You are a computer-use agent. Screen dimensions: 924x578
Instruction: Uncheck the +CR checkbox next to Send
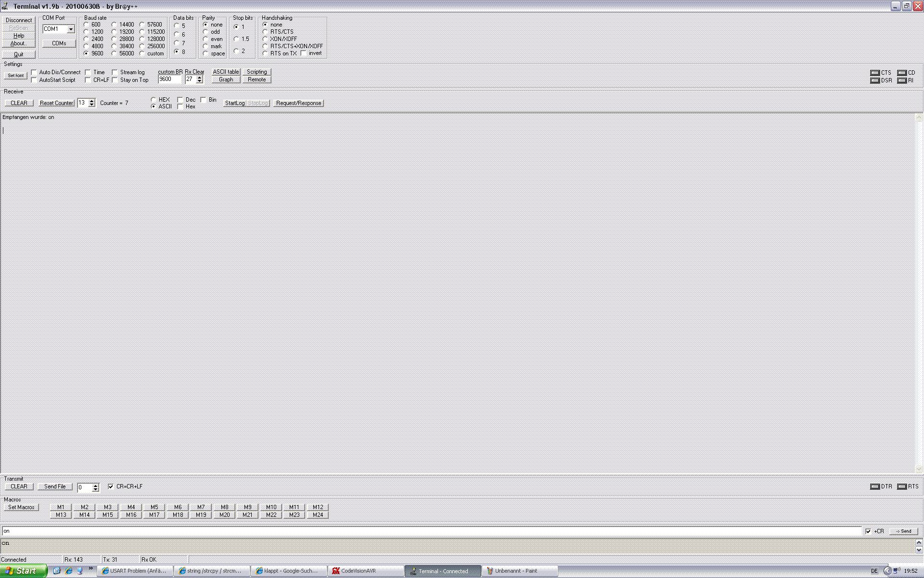(868, 531)
